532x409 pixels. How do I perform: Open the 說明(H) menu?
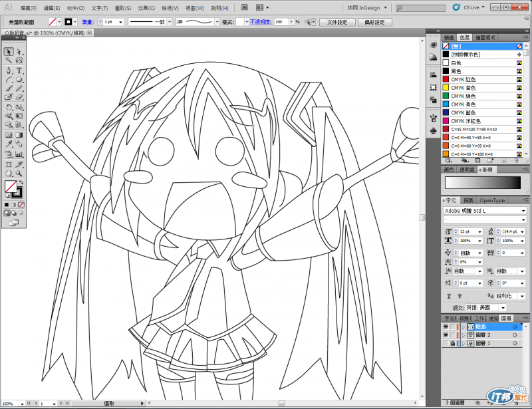pos(220,8)
